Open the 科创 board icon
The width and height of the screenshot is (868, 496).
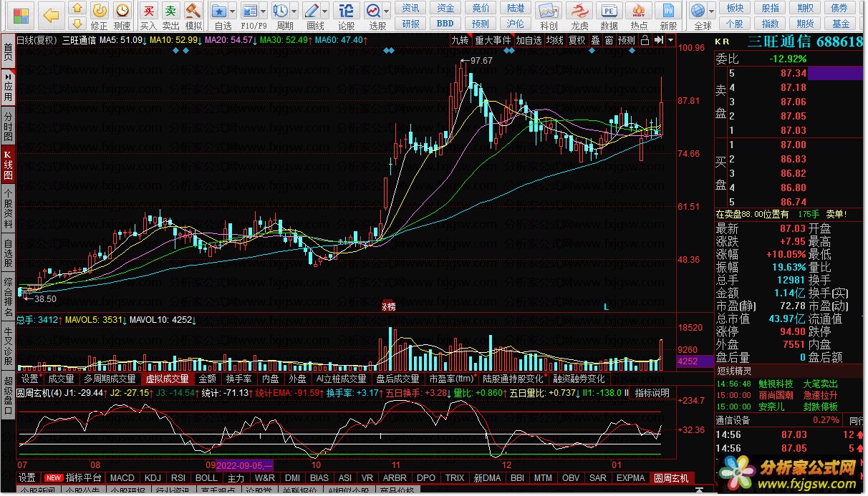549,15
